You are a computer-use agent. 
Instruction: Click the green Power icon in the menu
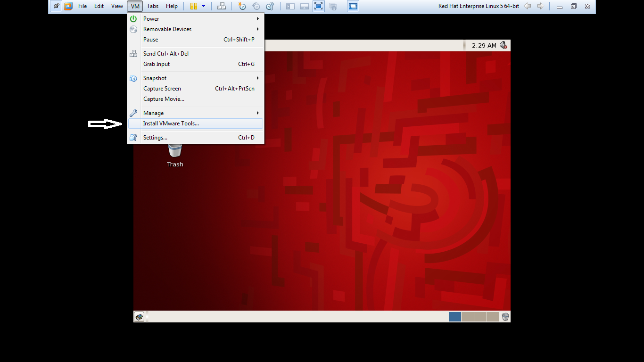point(133,19)
